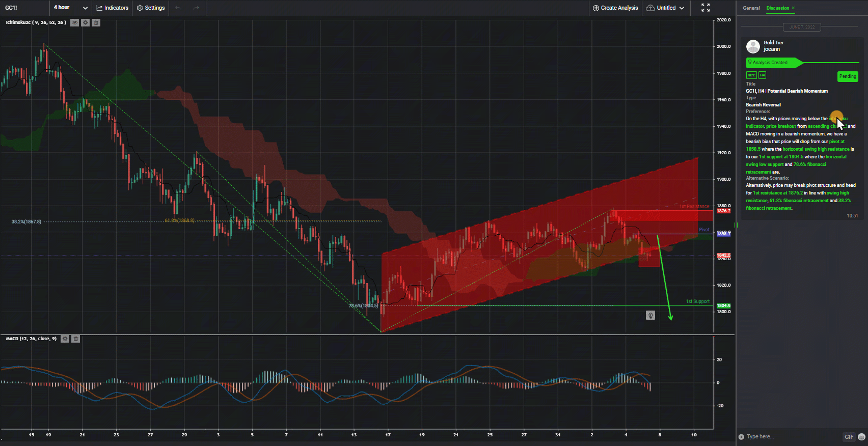
Task: Click the 38.2%(1867.8) fibonacci label
Action: (x=26, y=222)
